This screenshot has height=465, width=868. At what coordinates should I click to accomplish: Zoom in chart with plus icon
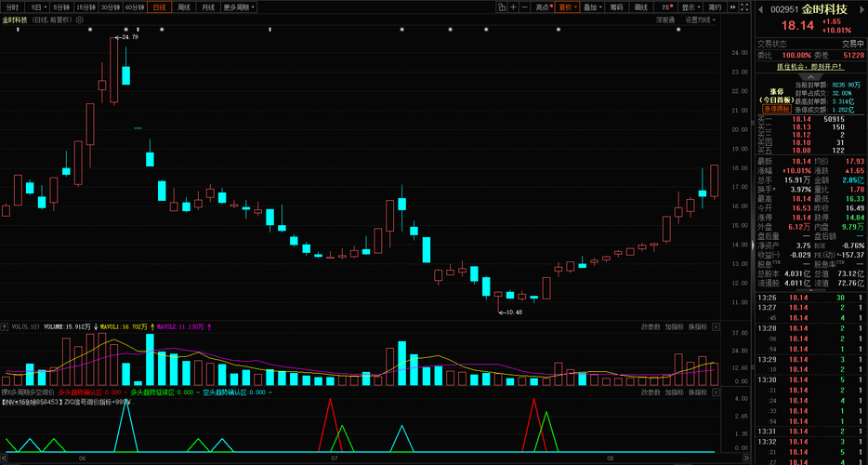(x=513, y=7)
